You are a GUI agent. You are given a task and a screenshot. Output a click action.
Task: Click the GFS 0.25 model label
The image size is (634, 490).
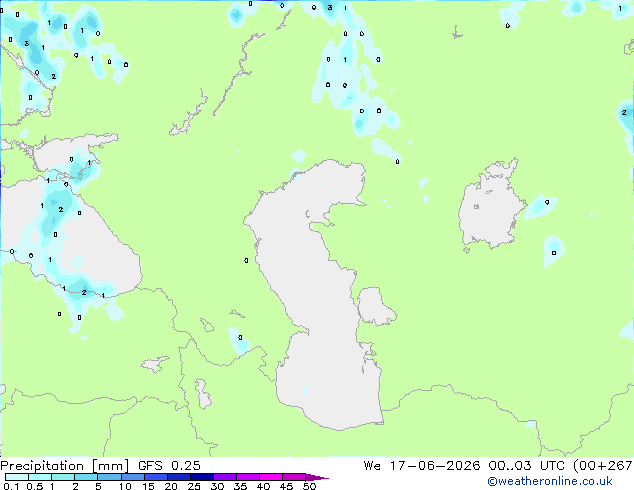(x=169, y=466)
